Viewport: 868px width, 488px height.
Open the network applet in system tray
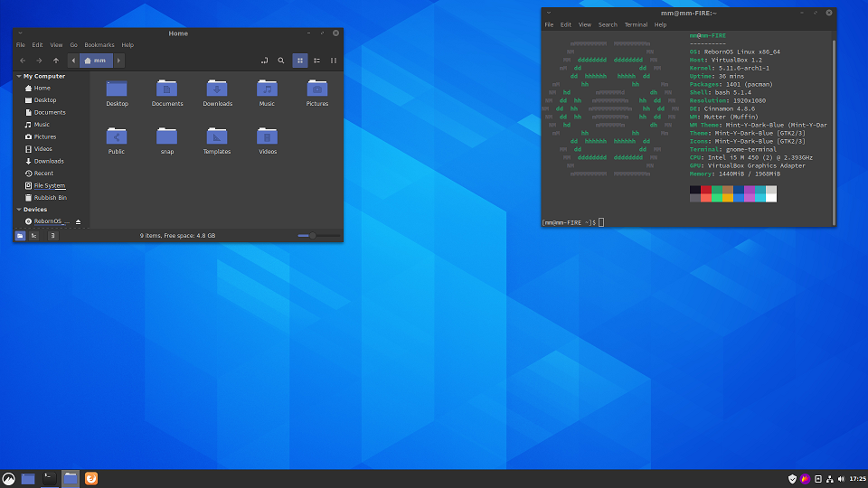coord(829,479)
